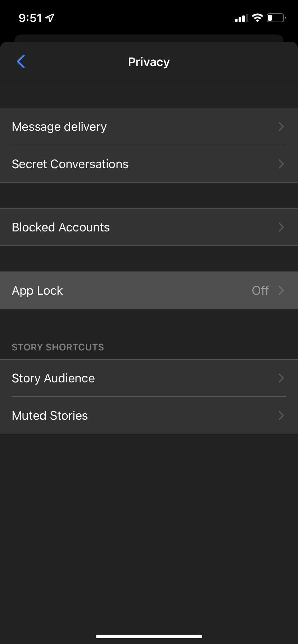
Task: Expand chevron next to Blocked Accounts
Action: pos(281,227)
